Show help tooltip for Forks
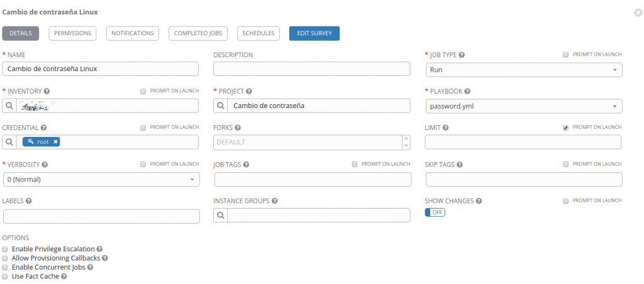This screenshot has width=644, height=284. pos(237,128)
